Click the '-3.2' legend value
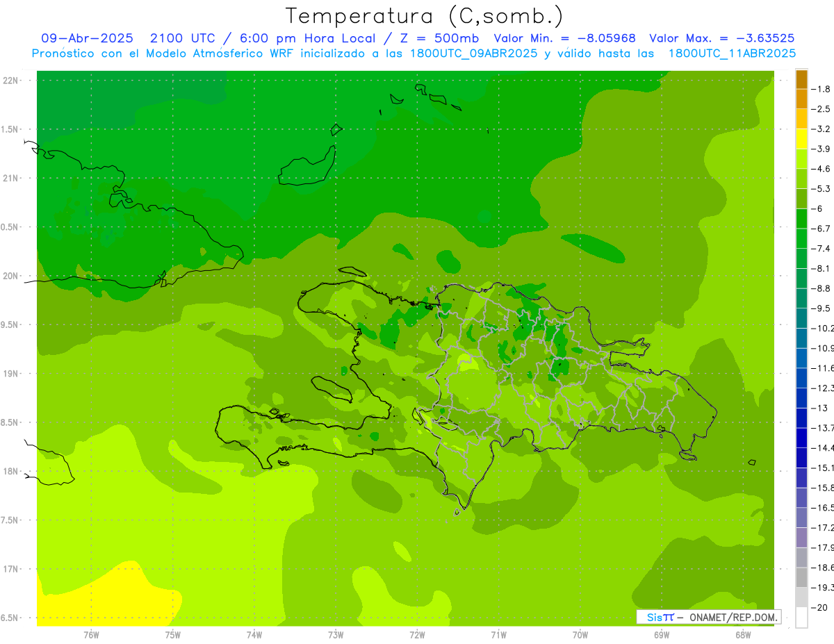Screen dimensions: 834x644 [x=821, y=129]
